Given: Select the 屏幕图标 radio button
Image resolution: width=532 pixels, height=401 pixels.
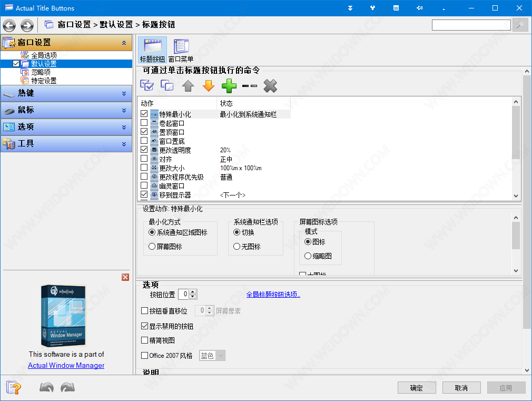Looking at the screenshot, I should pyautogui.click(x=152, y=246).
